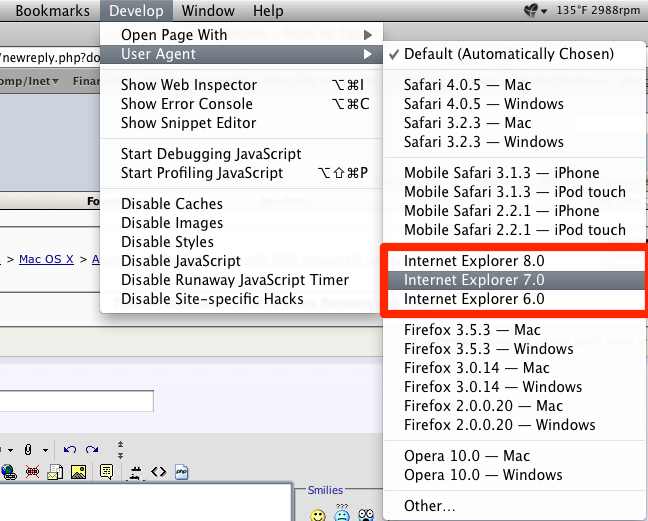Select Internet Explorer 6.0 user agent
Viewport: 648px width, 521px height.
pos(515,299)
